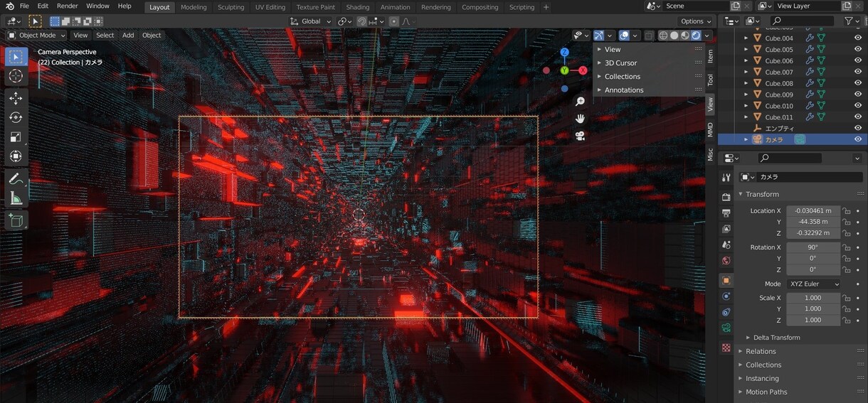This screenshot has width=868, height=403.
Task: Open the Item sidebar tab
Action: click(710, 57)
